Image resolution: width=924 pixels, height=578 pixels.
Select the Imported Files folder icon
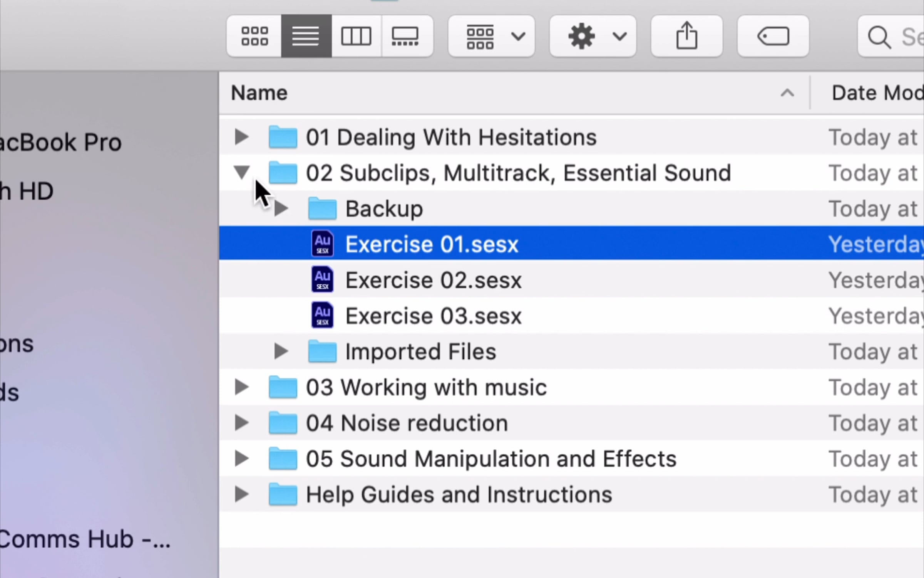pos(322,351)
